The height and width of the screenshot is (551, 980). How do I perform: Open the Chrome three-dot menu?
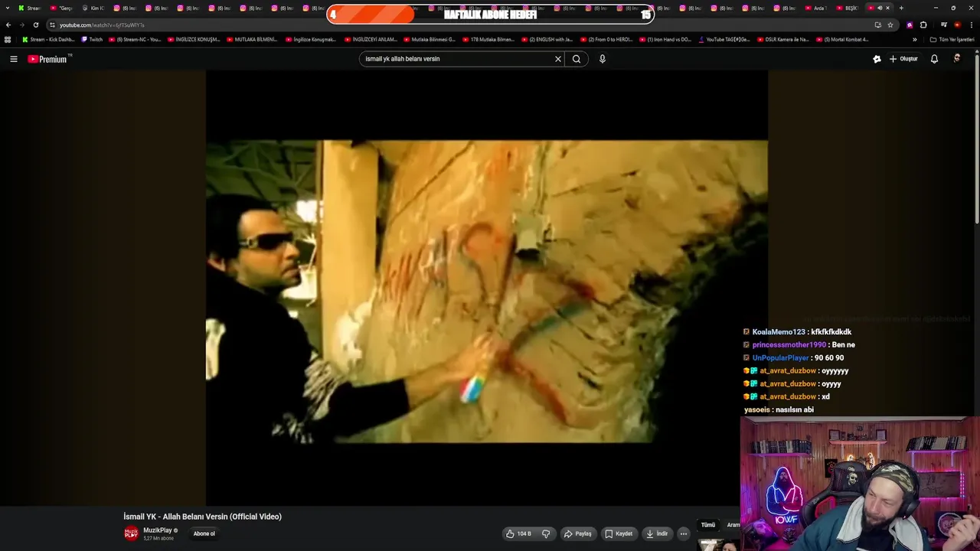972,24
